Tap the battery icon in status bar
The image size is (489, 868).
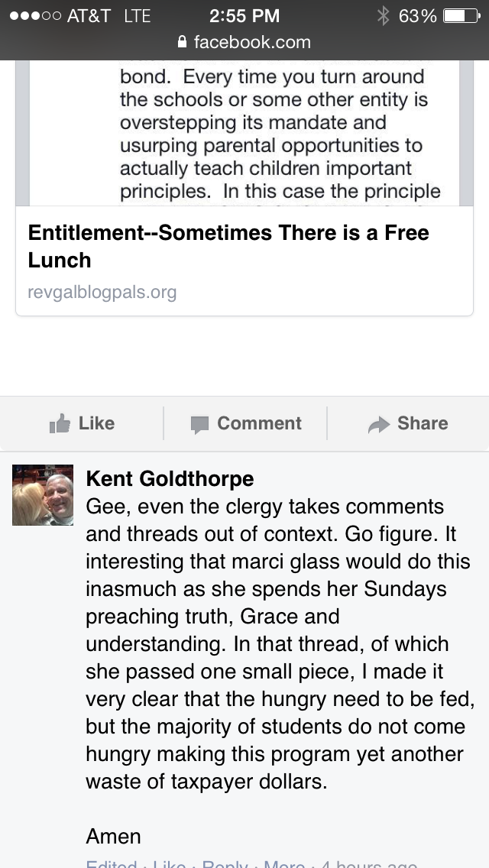coord(461,15)
